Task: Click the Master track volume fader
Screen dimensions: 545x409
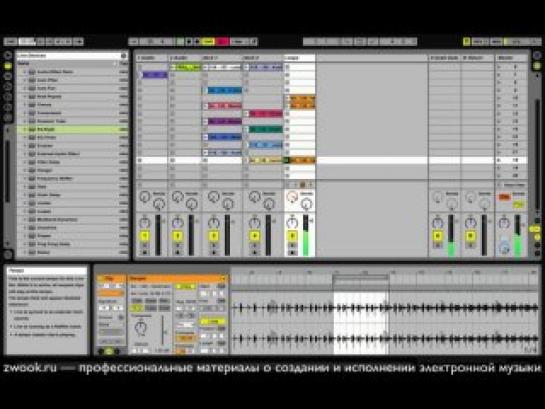Action: pos(517,236)
